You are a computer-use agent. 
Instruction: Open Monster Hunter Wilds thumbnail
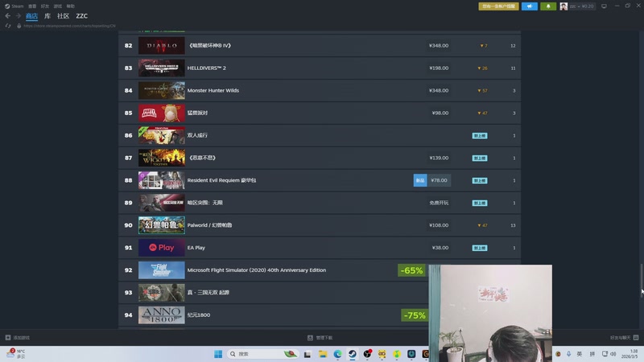[x=162, y=90]
